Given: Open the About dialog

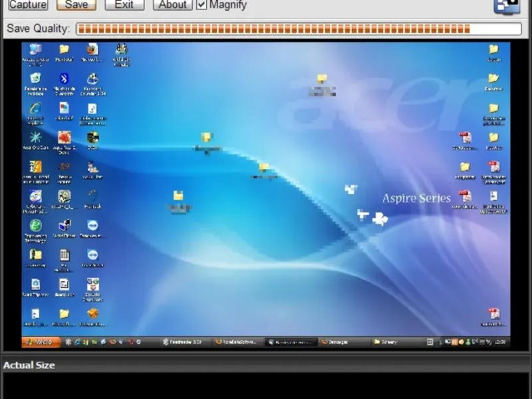Looking at the screenshot, I should (x=172, y=5).
